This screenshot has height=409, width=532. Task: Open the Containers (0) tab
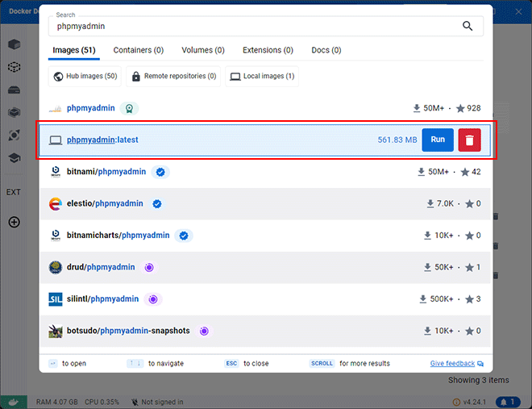(139, 50)
